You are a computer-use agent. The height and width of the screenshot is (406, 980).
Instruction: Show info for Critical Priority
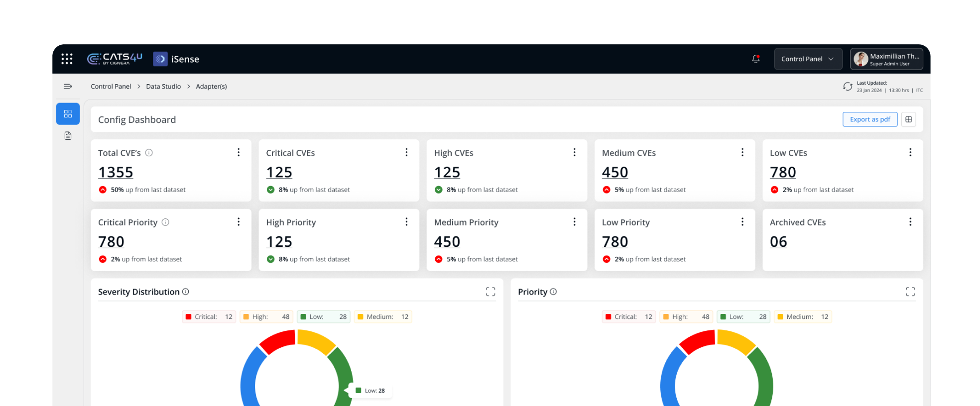click(165, 222)
